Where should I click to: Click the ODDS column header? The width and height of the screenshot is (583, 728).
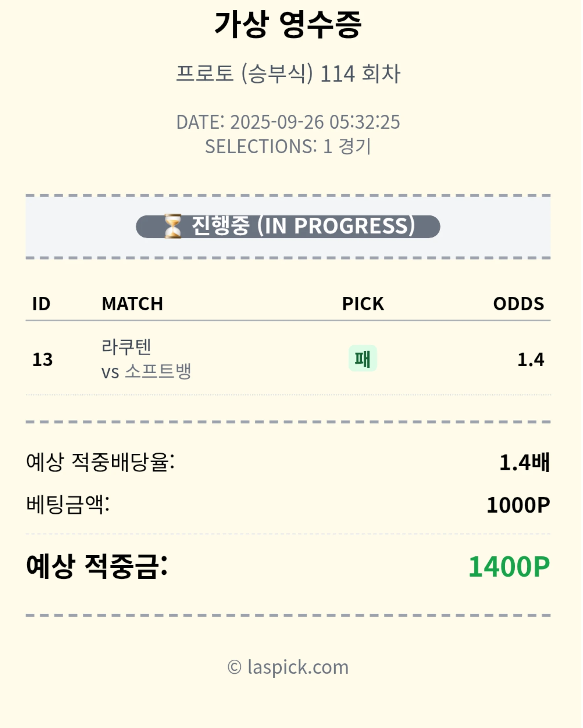[518, 304]
